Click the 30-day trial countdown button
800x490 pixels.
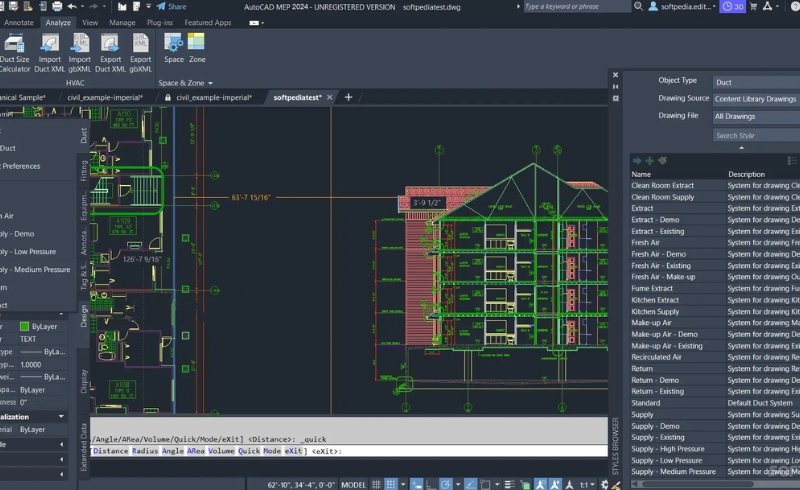[733, 7]
